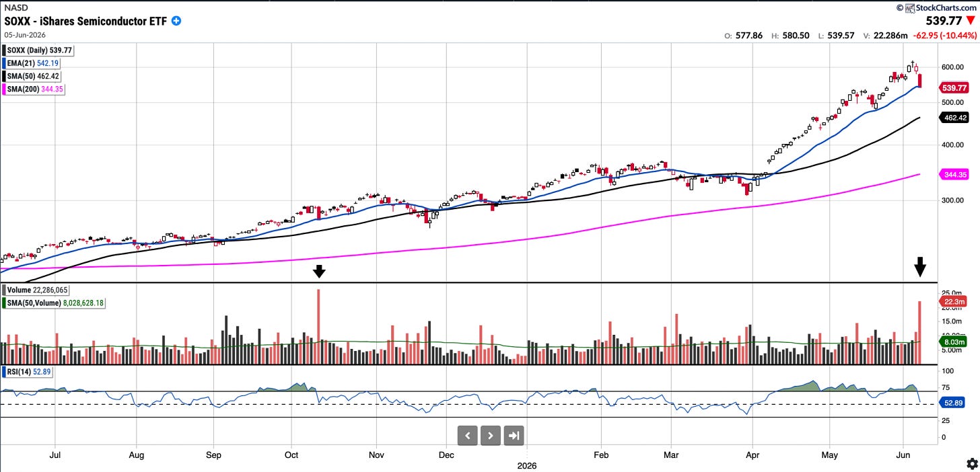This screenshot has width=980, height=472.
Task: Click the 05-Jun-2026 date label
Action: click(x=24, y=35)
